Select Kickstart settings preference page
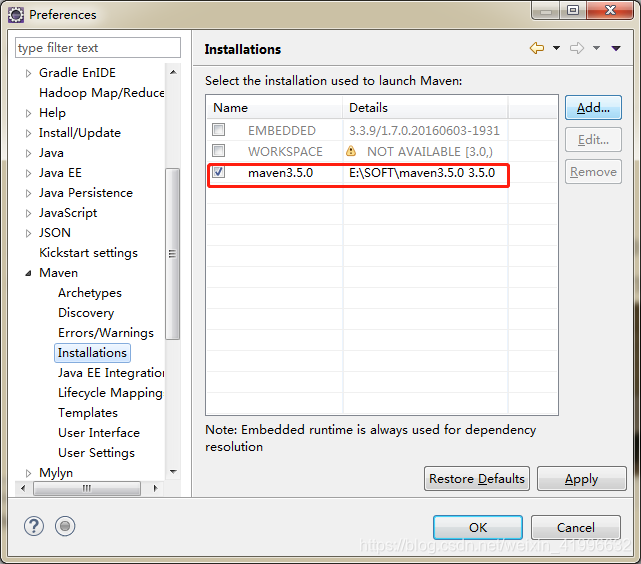This screenshot has height=564, width=641. click(x=88, y=253)
